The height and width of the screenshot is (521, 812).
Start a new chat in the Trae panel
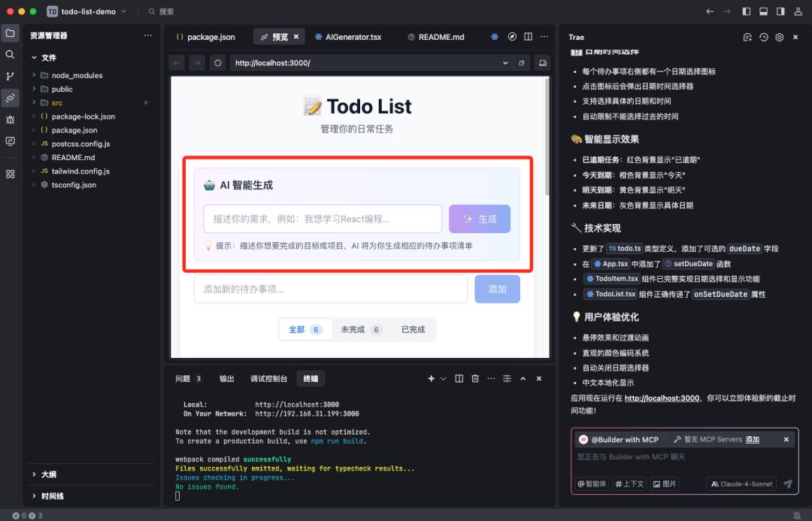(747, 38)
